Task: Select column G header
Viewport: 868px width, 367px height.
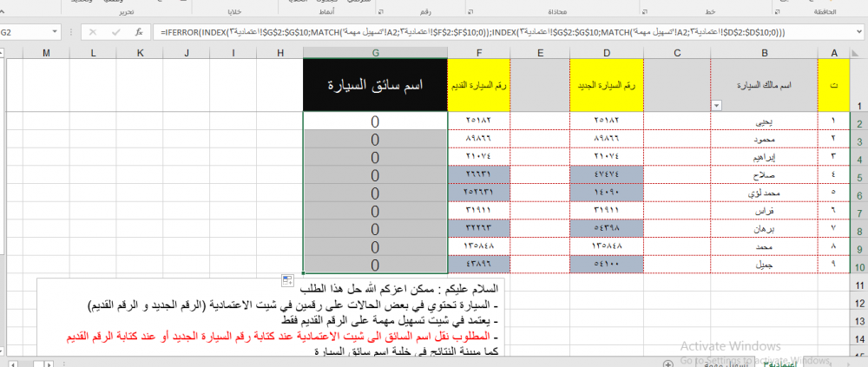Action: coord(375,53)
